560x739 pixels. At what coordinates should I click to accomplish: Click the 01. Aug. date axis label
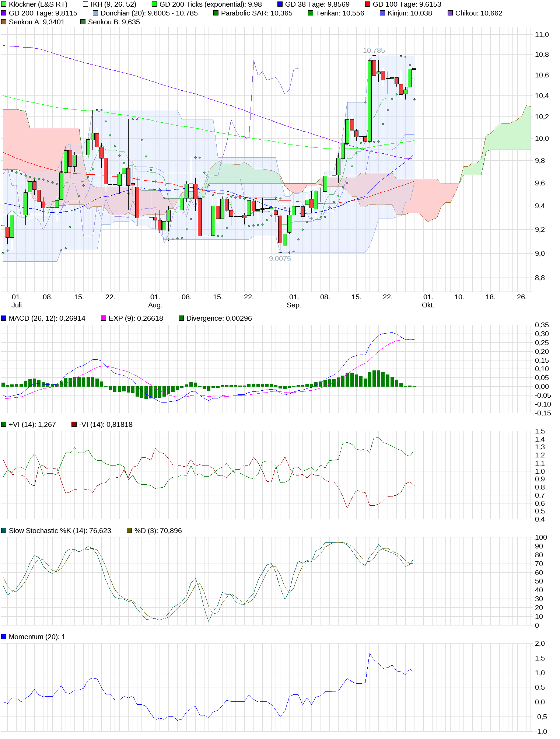(155, 301)
